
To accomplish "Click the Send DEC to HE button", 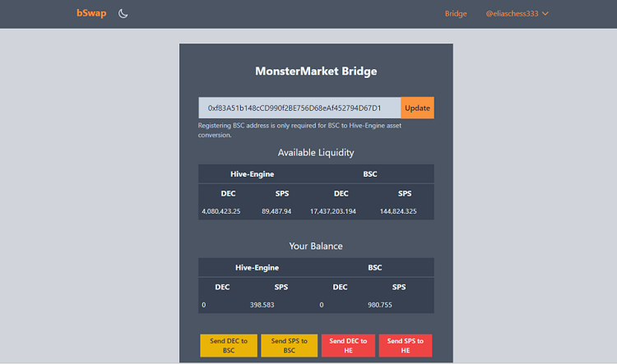I will pyautogui.click(x=348, y=346).
